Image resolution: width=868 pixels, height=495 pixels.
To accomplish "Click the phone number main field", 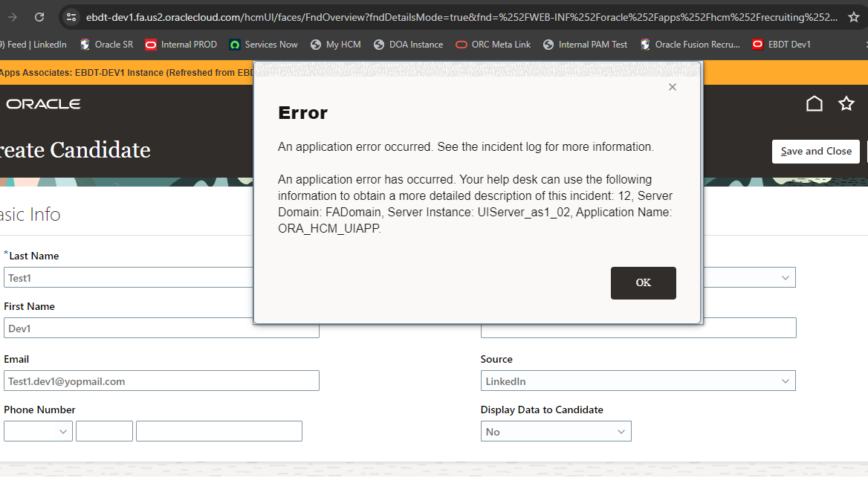I will click(x=219, y=431).
